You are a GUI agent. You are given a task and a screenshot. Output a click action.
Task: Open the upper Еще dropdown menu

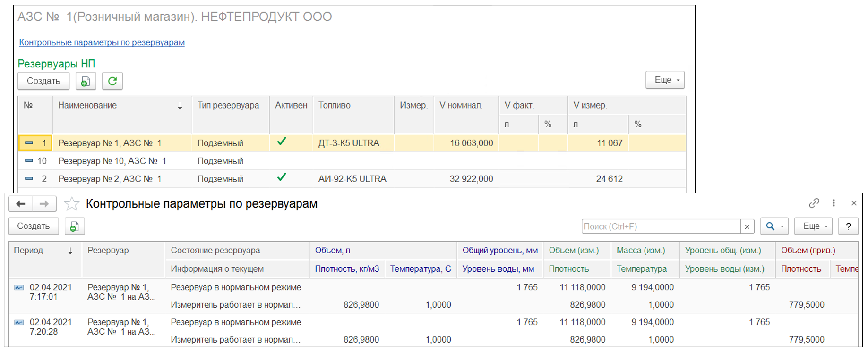[665, 80]
